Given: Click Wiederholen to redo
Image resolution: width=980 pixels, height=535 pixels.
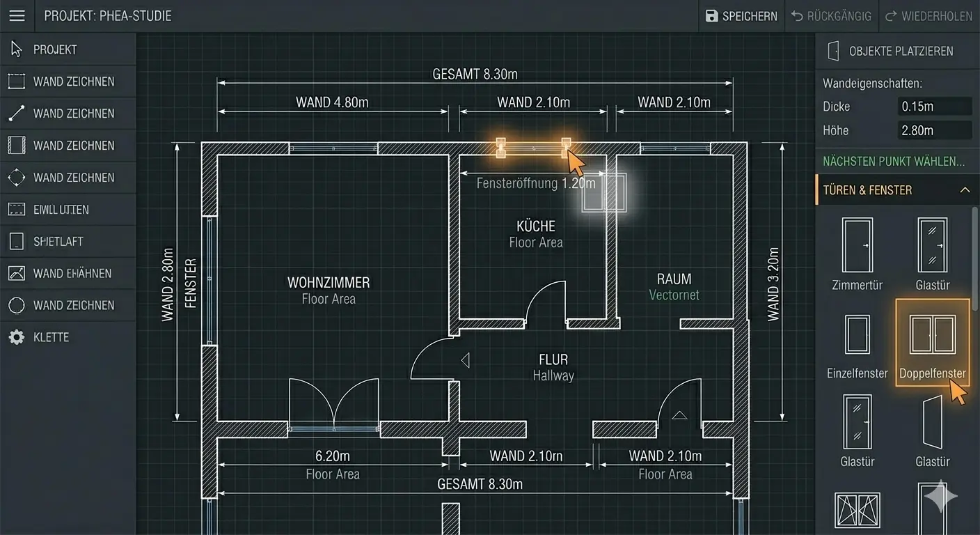Looking at the screenshot, I should (x=928, y=16).
